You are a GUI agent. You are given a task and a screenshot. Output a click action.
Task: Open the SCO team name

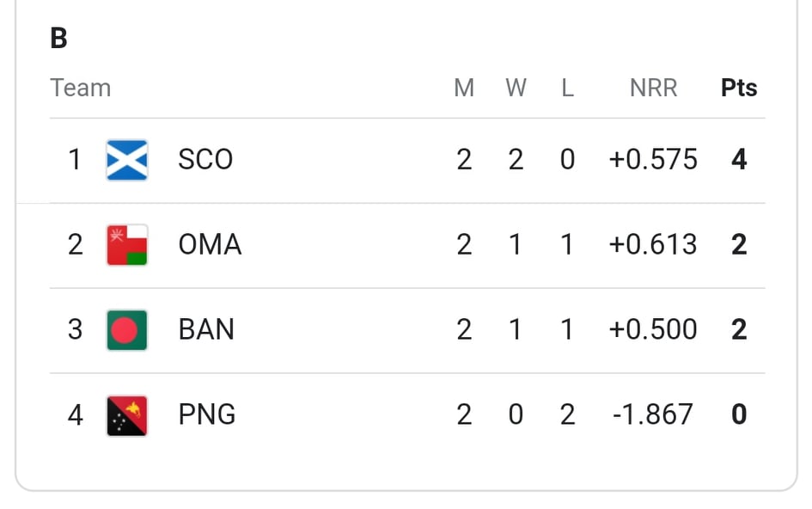205,159
